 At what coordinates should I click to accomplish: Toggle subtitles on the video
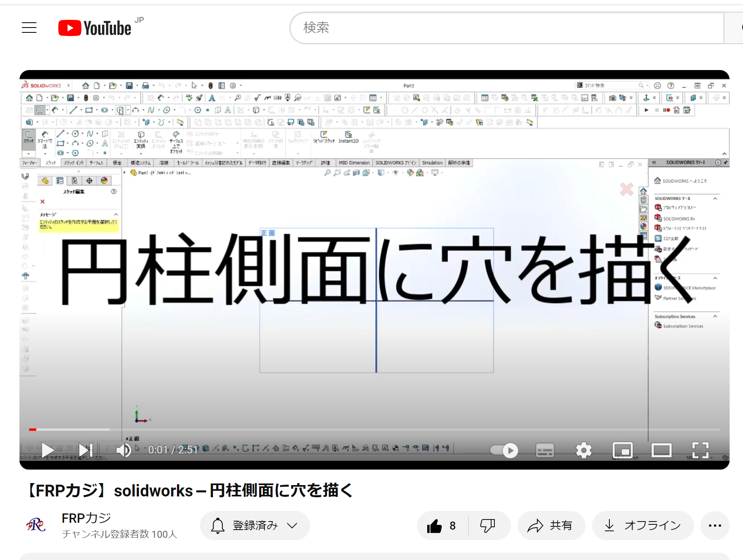[545, 450]
